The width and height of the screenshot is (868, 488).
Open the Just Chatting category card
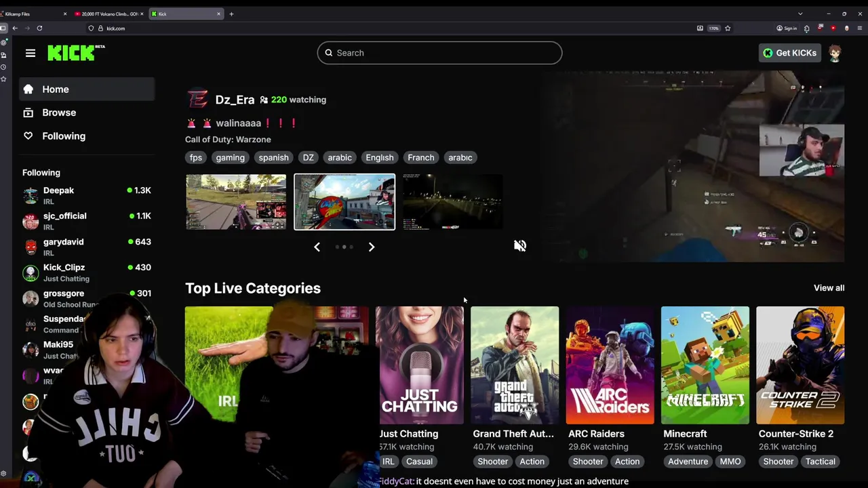(x=420, y=365)
